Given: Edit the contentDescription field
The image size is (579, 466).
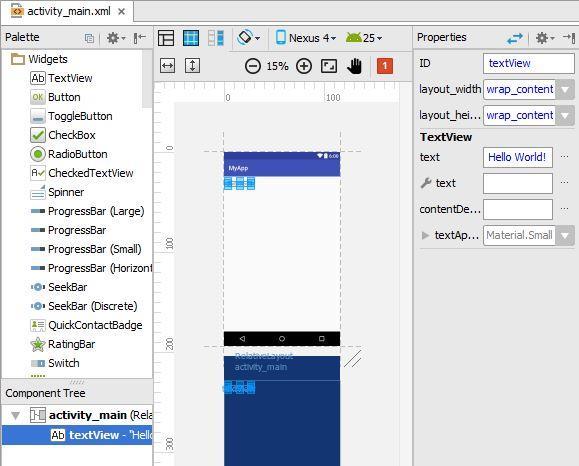Looking at the screenshot, I should 518,209.
